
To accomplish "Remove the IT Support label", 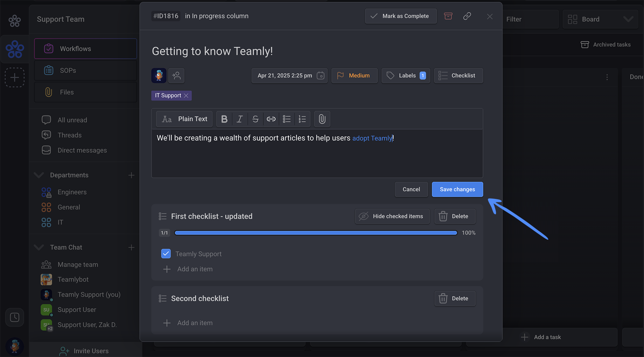I will [x=186, y=96].
